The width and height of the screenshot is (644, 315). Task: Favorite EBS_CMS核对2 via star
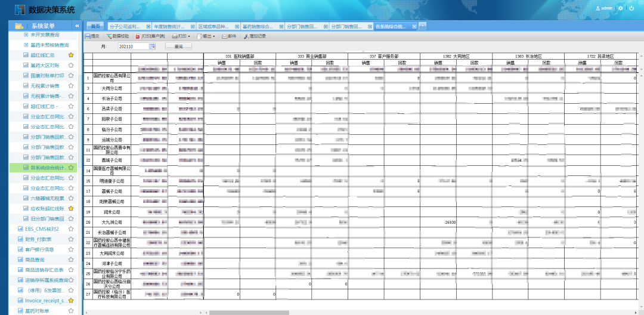pyautogui.click(x=71, y=228)
